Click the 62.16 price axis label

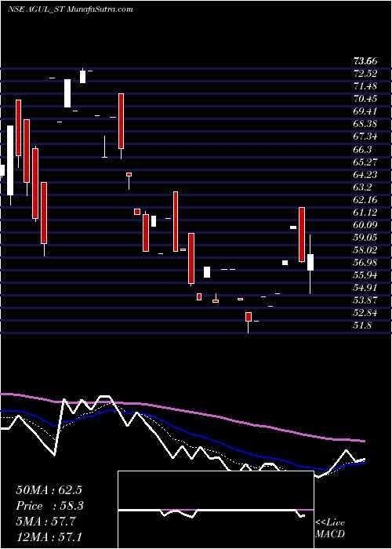(x=365, y=200)
